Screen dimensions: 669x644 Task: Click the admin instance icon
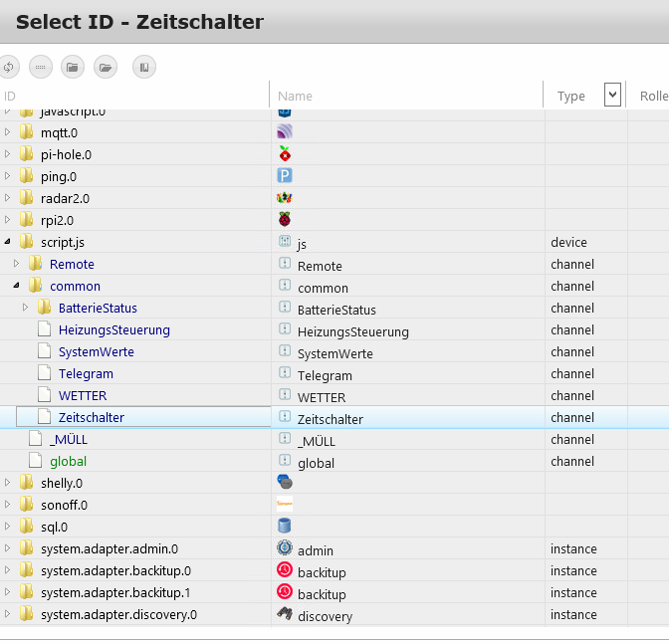click(285, 548)
